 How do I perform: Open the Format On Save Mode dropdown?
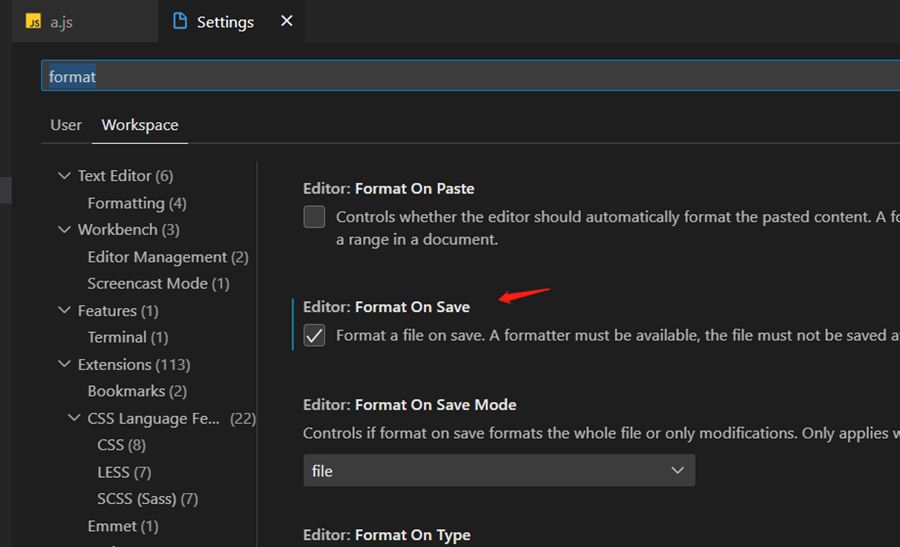point(498,470)
